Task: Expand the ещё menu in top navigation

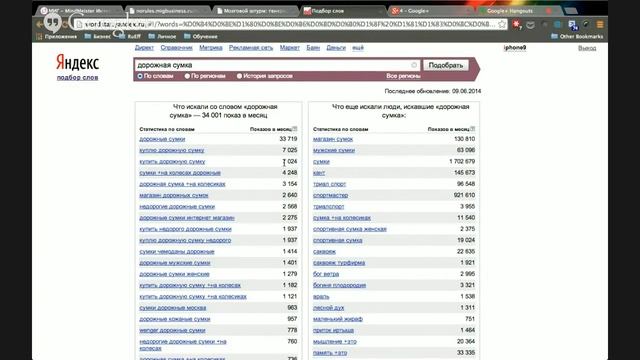Action: click(358, 48)
